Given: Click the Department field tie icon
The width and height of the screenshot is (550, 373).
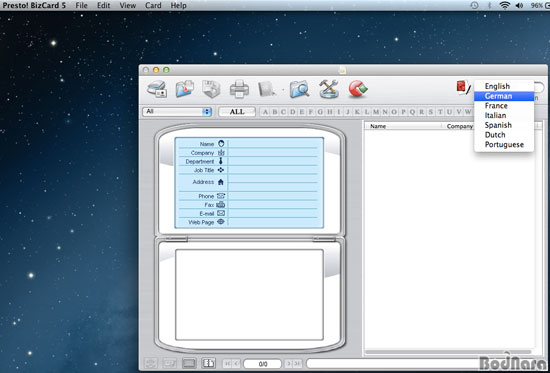Looking at the screenshot, I should point(221,161).
